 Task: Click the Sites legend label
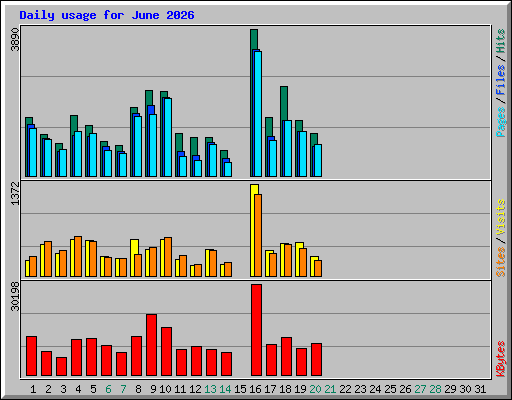point(500,262)
